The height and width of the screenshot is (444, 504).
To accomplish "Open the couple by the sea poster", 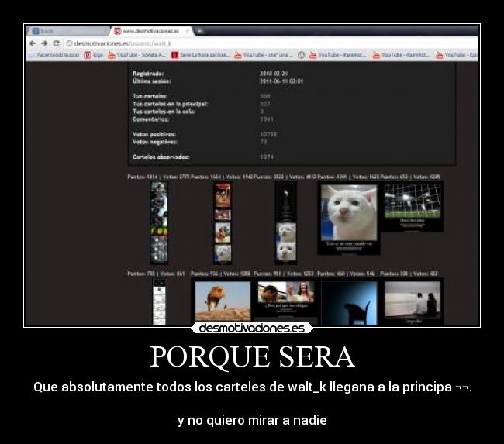I will 413,301.
